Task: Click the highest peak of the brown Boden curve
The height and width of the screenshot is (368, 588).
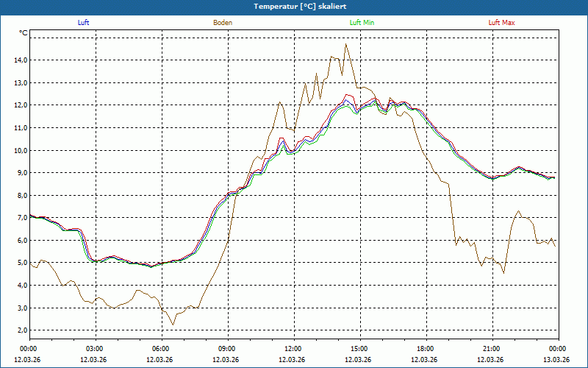Action: click(x=346, y=44)
